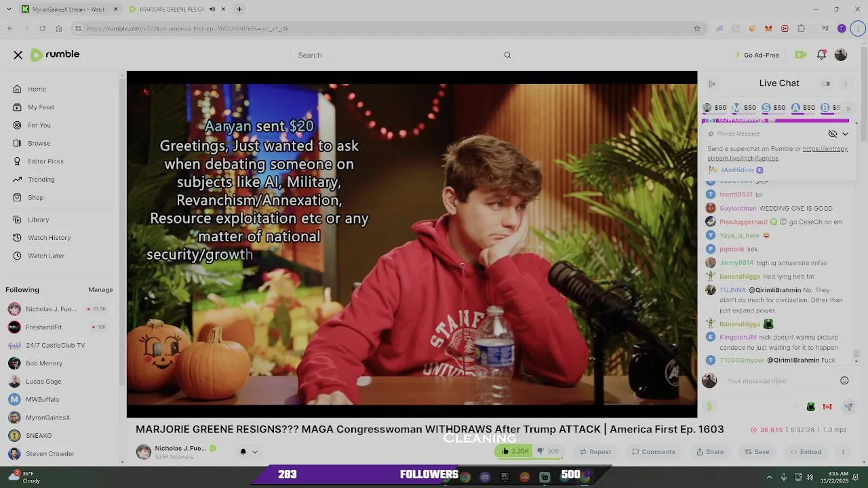Open the user profile avatar menu

point(841,55)
